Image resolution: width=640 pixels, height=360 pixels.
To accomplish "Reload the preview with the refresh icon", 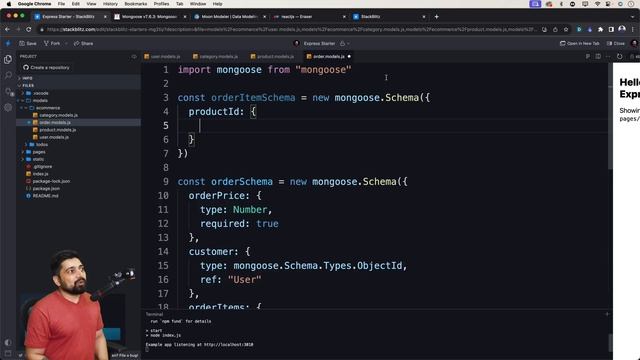I will click(x=620, y=56).
